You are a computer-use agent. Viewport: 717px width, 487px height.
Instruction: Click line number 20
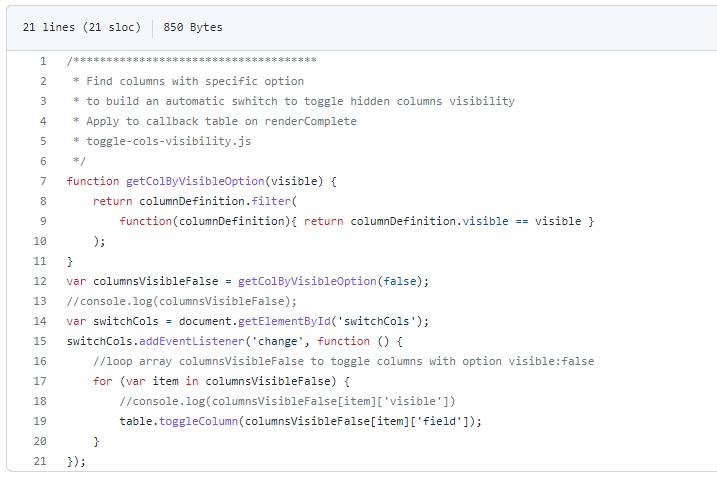[x=40, y=441]
